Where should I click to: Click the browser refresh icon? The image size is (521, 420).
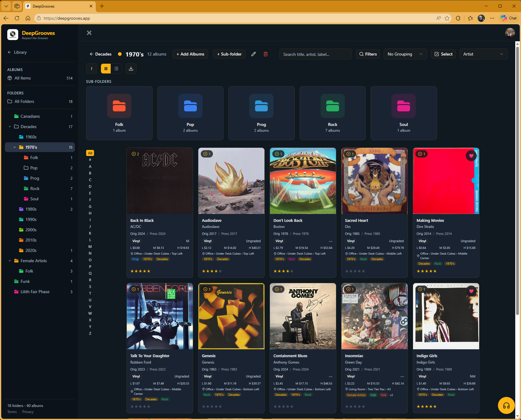click(17, 18)
